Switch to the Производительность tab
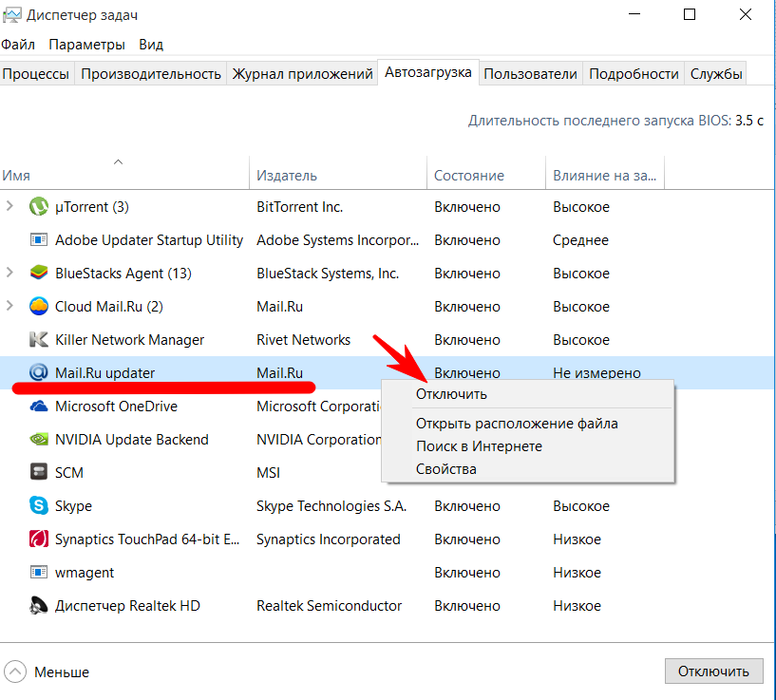Viewport: 776px width, 700px height. pyautogui.click(x=151, y=74)
